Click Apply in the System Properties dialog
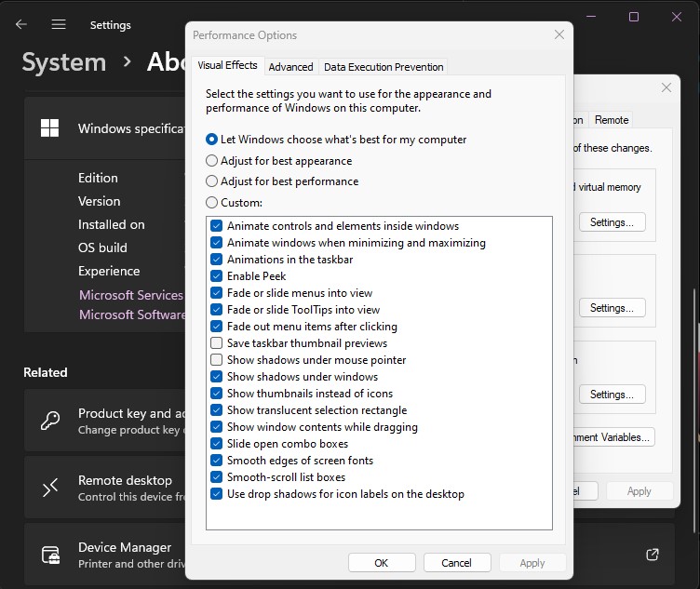This screenshot has width=700, height=589. pyautogui.click(x=639, y=491)
